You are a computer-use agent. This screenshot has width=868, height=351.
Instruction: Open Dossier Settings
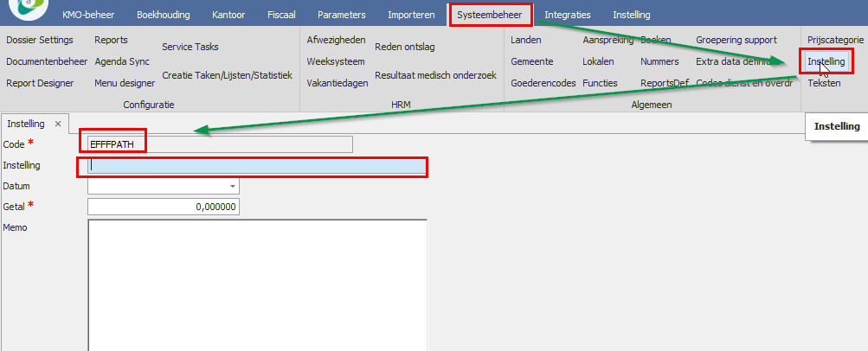(40, 40)
